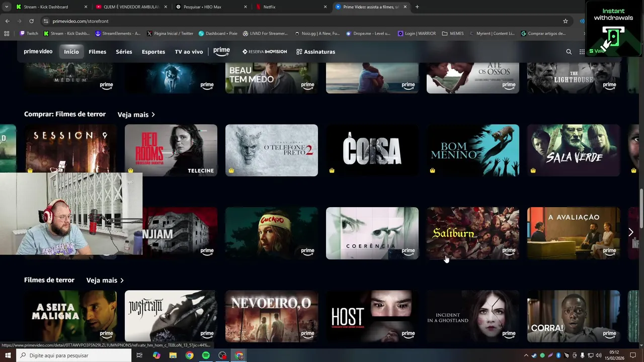
Task: Click the taskbar search box
Action: [73, 355]
